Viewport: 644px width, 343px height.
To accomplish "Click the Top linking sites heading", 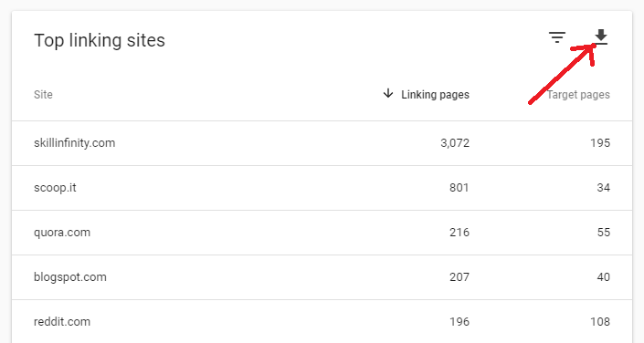I will 100,40.
